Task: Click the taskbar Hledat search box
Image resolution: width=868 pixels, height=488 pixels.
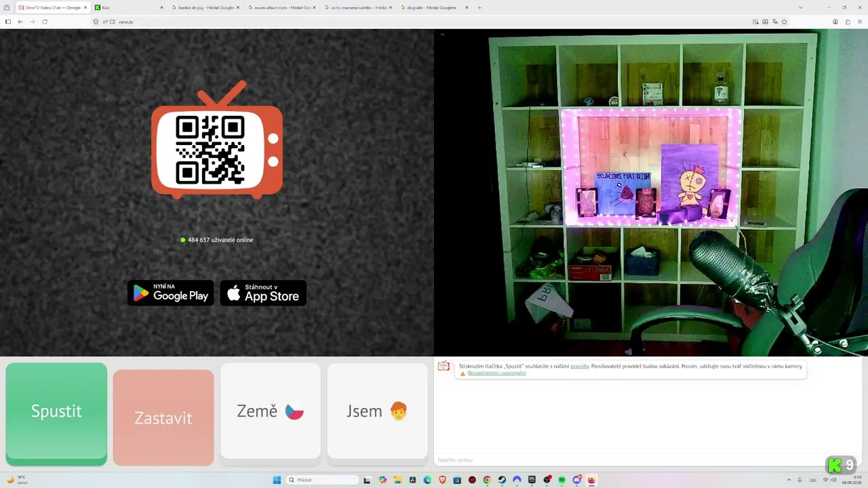Action: 323,480
